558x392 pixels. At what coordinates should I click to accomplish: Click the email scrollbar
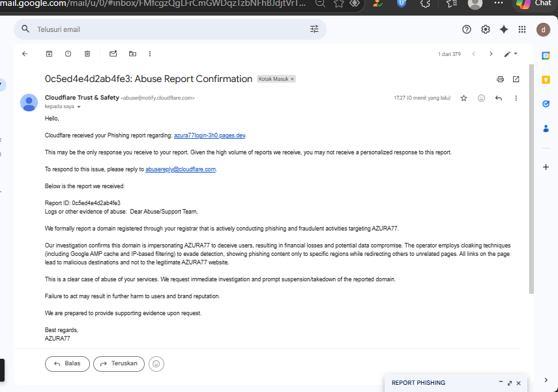[x=531, y=179]
